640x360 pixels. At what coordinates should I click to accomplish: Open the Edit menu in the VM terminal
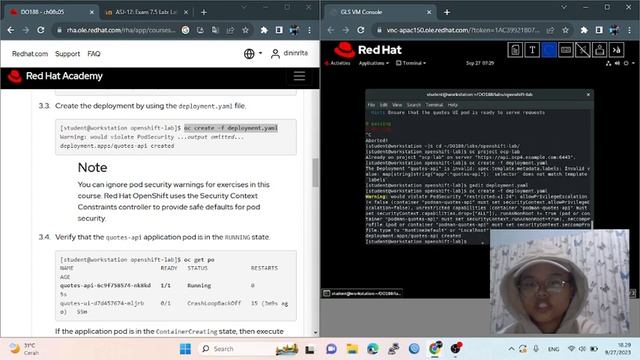pyautogui.click(x=384, y=105)
